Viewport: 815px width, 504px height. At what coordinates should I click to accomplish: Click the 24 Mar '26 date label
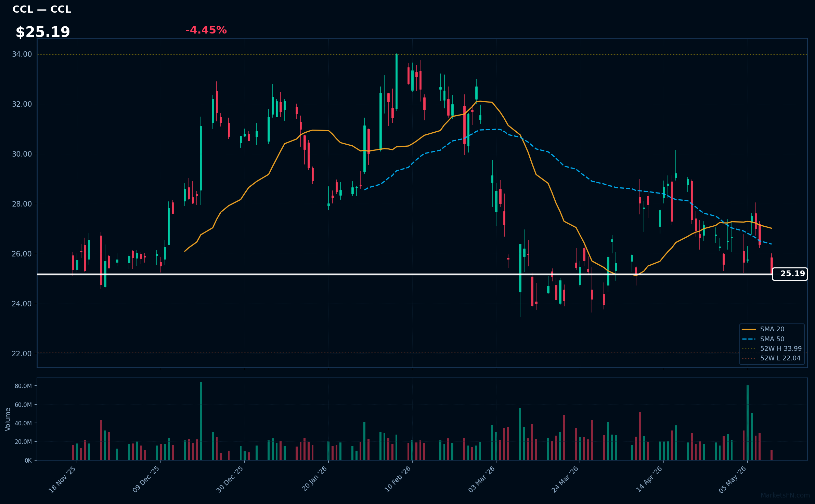[x=565, y=479]
